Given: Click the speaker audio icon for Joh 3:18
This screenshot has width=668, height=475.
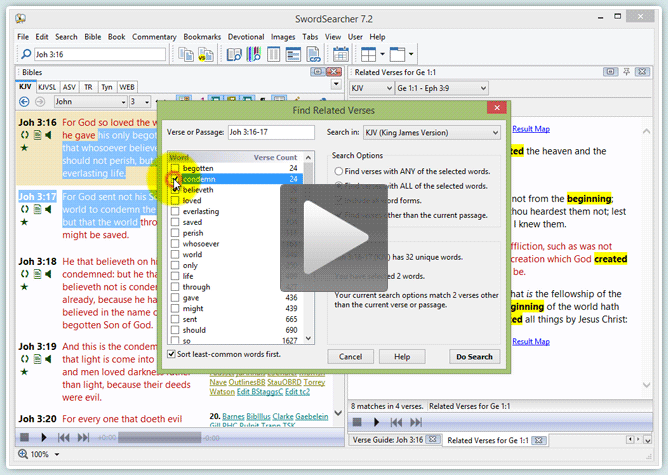Looking at the screenshot, I should (x=49, y=274).
